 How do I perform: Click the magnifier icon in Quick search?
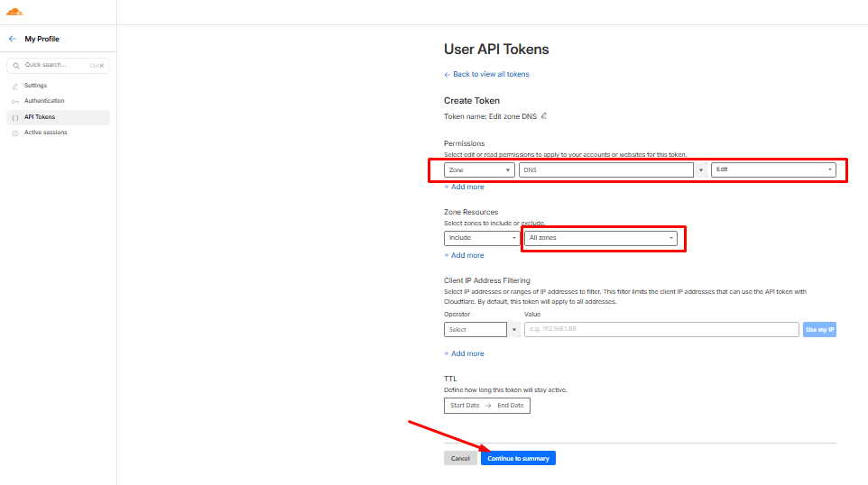pos(15,66)
